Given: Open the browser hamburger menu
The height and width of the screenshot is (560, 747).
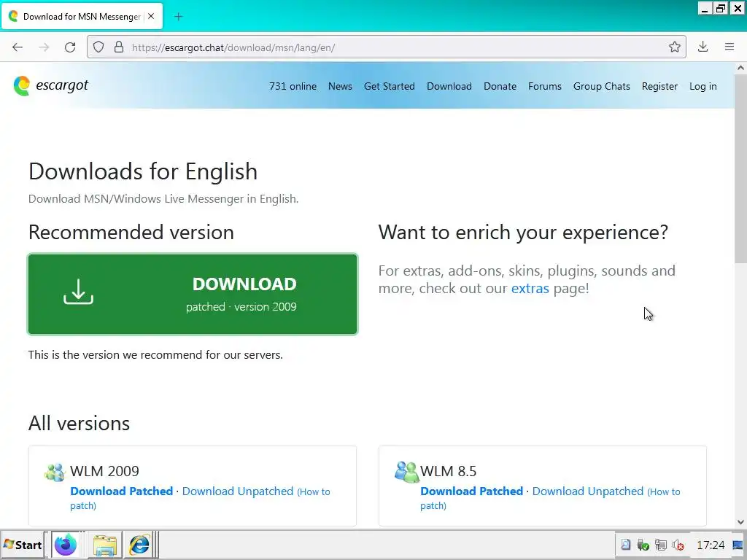Looking at the screenshot, I should (x=729, y=47).
